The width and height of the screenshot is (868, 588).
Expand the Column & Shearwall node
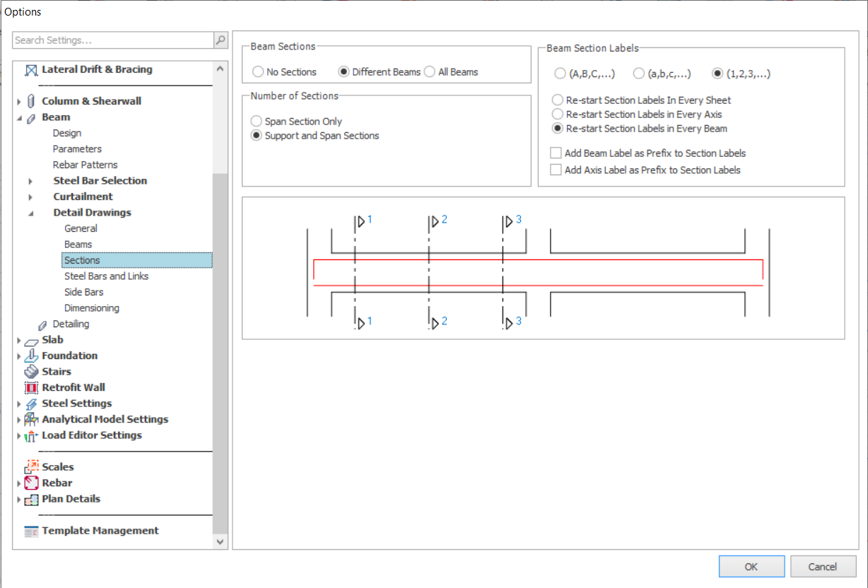(19, 102)
